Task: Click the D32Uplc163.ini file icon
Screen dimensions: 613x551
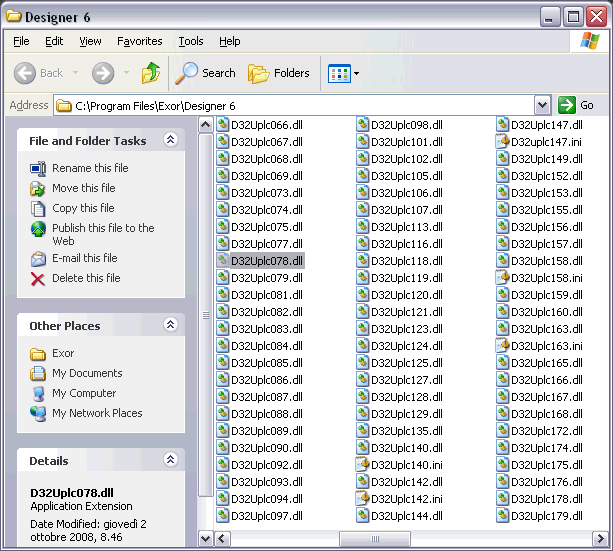Action: point(502,346)
